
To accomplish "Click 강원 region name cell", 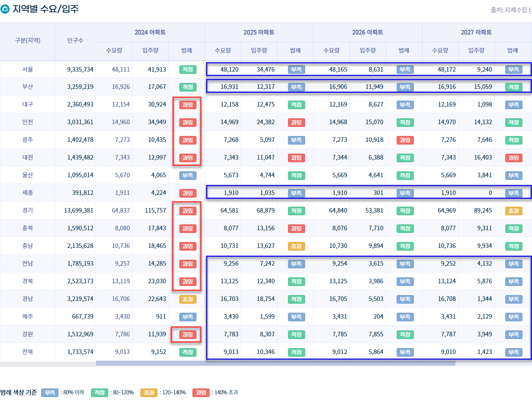I will [x=28, y=334].
